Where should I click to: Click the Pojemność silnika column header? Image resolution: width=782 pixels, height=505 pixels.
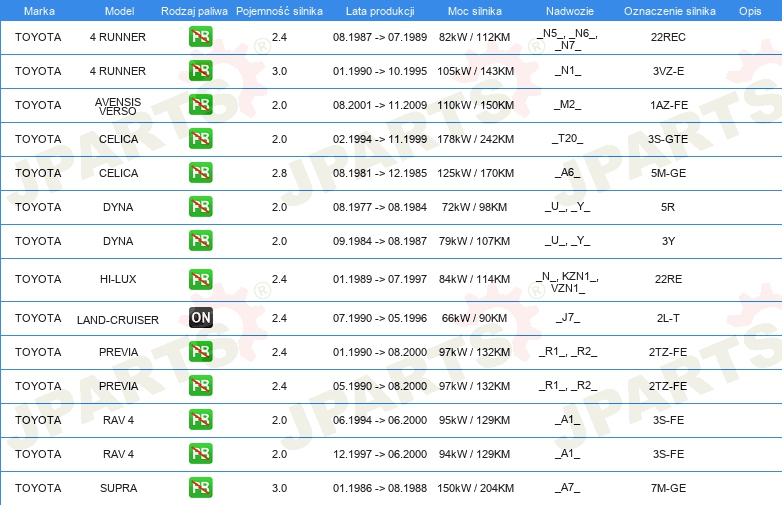tap(279, 11)
